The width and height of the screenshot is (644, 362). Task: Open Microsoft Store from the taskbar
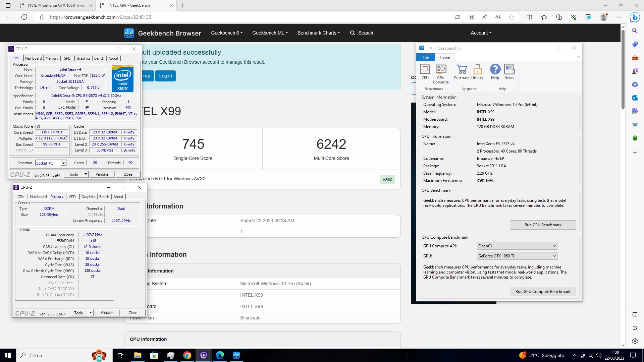click(154, 355)
